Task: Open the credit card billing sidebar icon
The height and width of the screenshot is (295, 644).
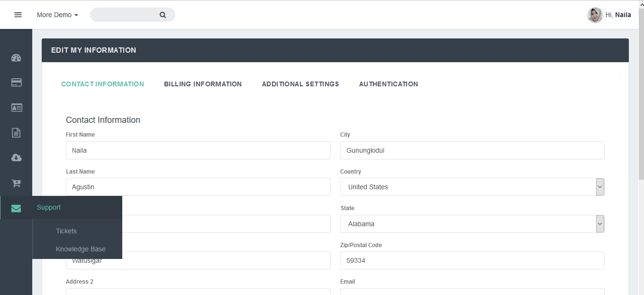Action: [x=16, y=83]
